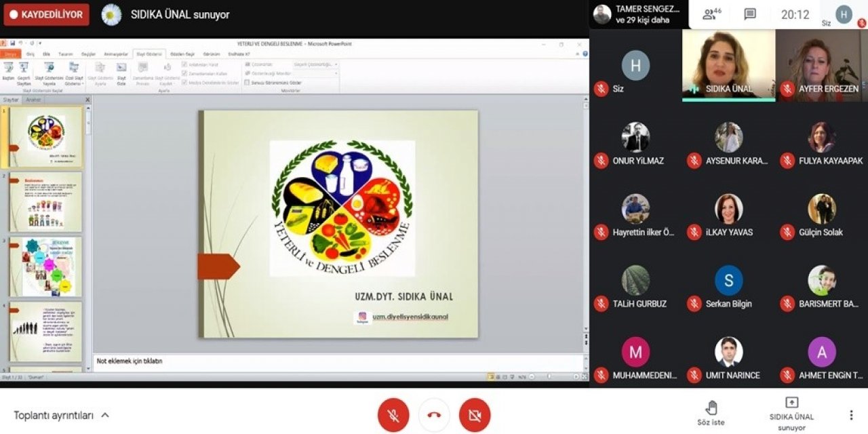Image resolution: width=868 pixels, height=434 pixels.
Task: Switch to the Animasyonlar ribbon tab
Action: pyautogui.click(x=115, y=54)
